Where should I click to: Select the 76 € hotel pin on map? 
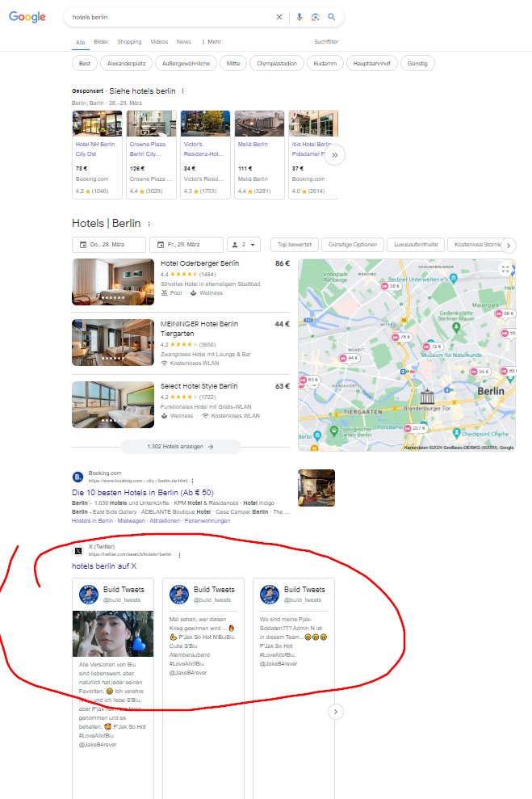(x=401, y=338)
